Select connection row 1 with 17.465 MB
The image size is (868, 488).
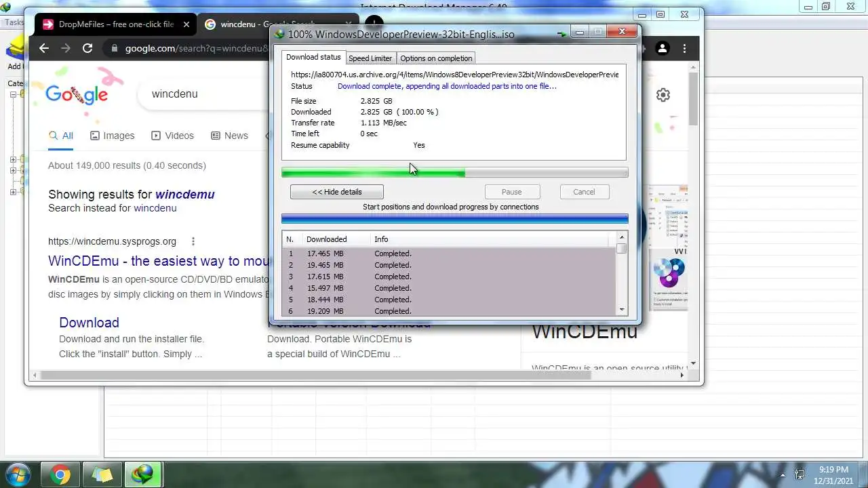448,253
